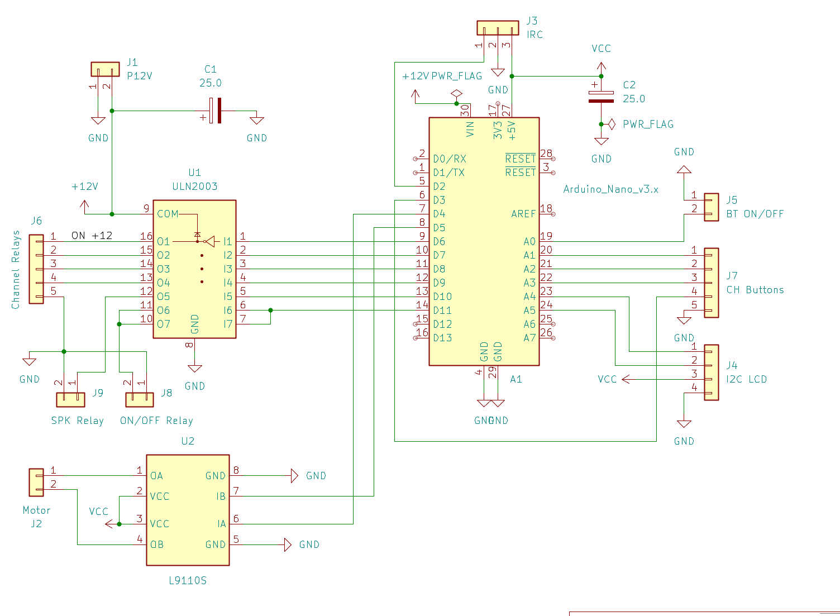Click the GND arrow at L9110S pin 8
This screenshot has width=840, height=616.
[295, 476]
